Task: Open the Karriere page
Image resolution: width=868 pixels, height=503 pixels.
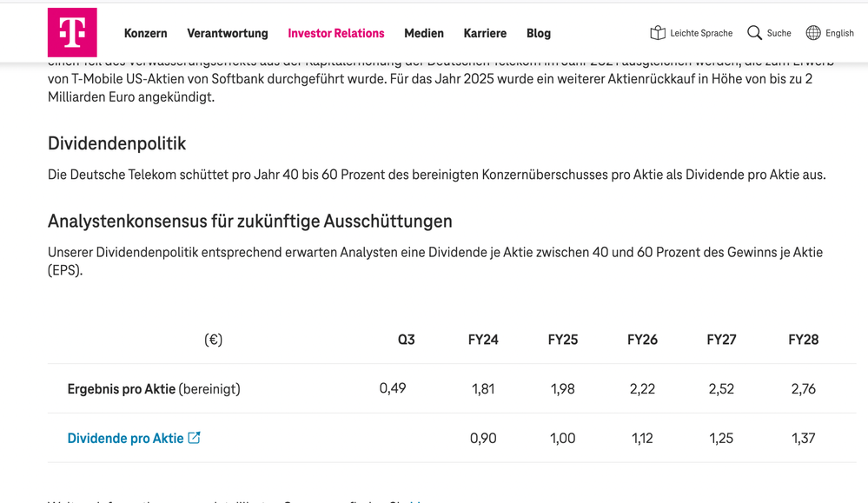Action: (x=485, y=33)
